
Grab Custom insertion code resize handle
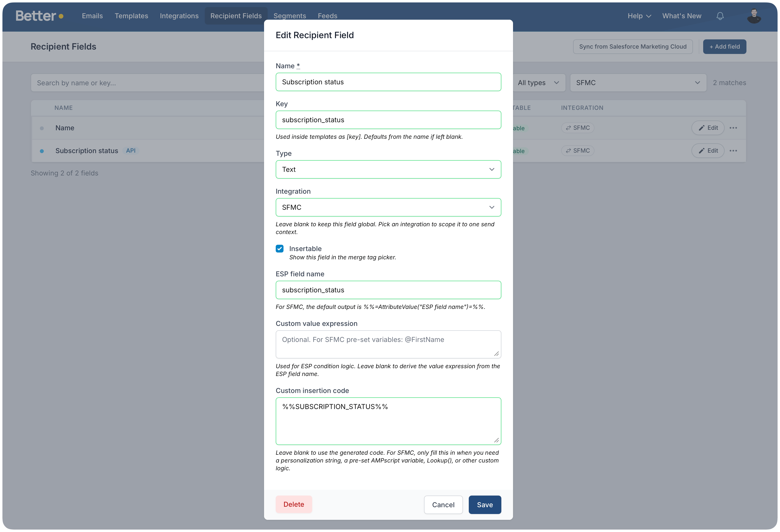(496, 440)
